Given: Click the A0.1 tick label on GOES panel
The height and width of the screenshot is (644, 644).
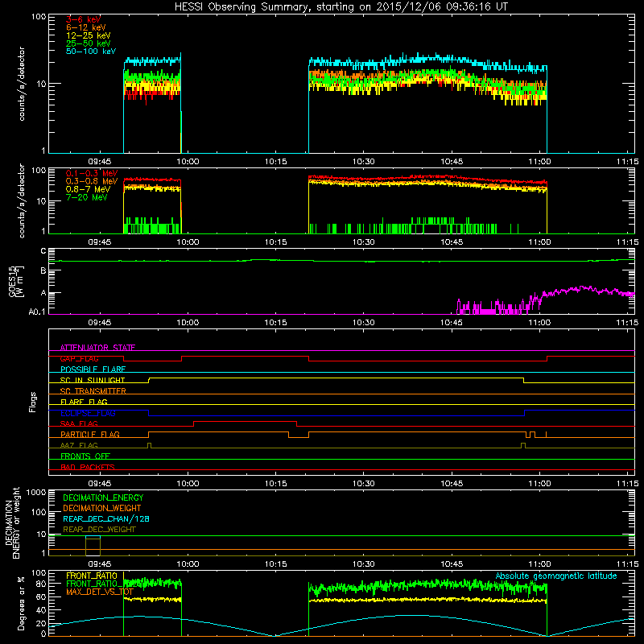Looking at the screenshot, I should tap(36, 312).
